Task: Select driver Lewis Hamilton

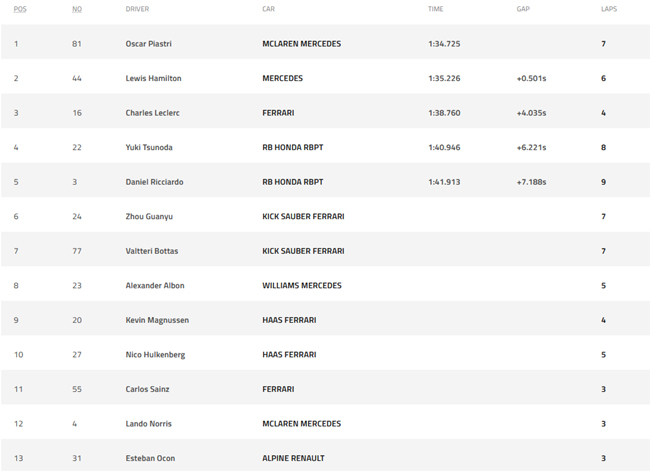Action: pyautogui.click(x=153, y=78)
